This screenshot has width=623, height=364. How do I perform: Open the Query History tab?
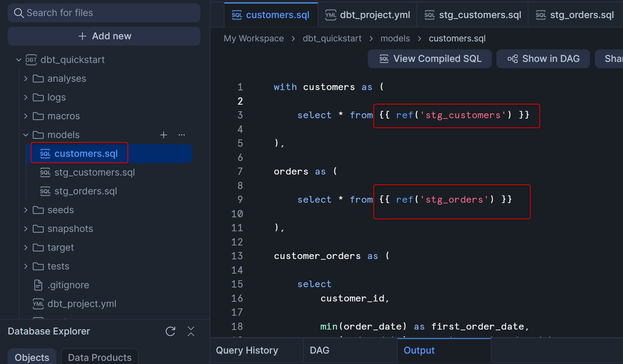pos(247,350)
